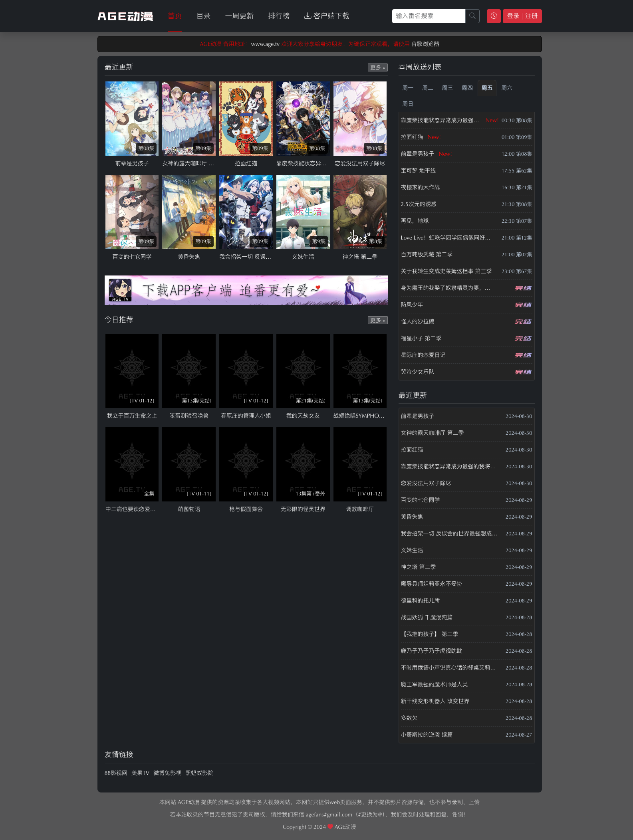Viewport: 633px width, 840px height.
Task: Click the 注册 register button
Action: click(x=531, y=16)
